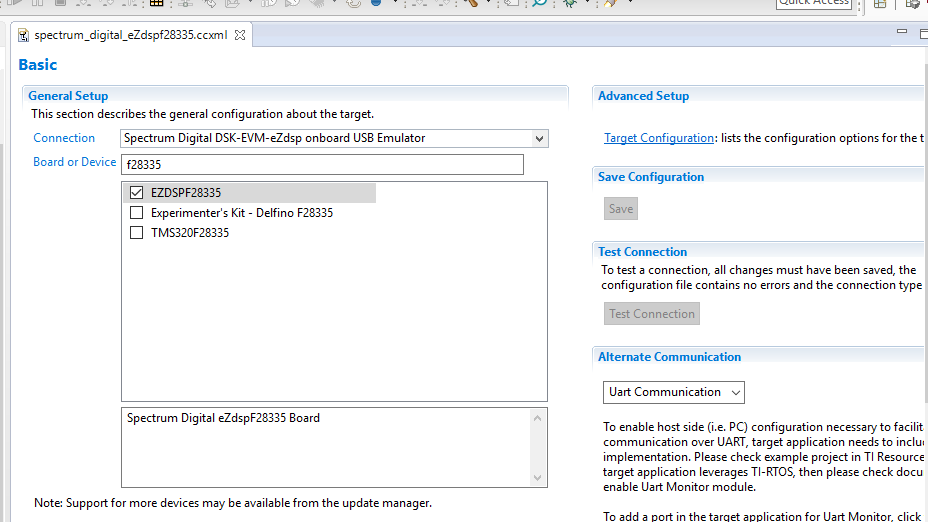Check the TMS320F28335 device checkbox
The height and width of the screenshot is (522, 928).
click(137, 233)
